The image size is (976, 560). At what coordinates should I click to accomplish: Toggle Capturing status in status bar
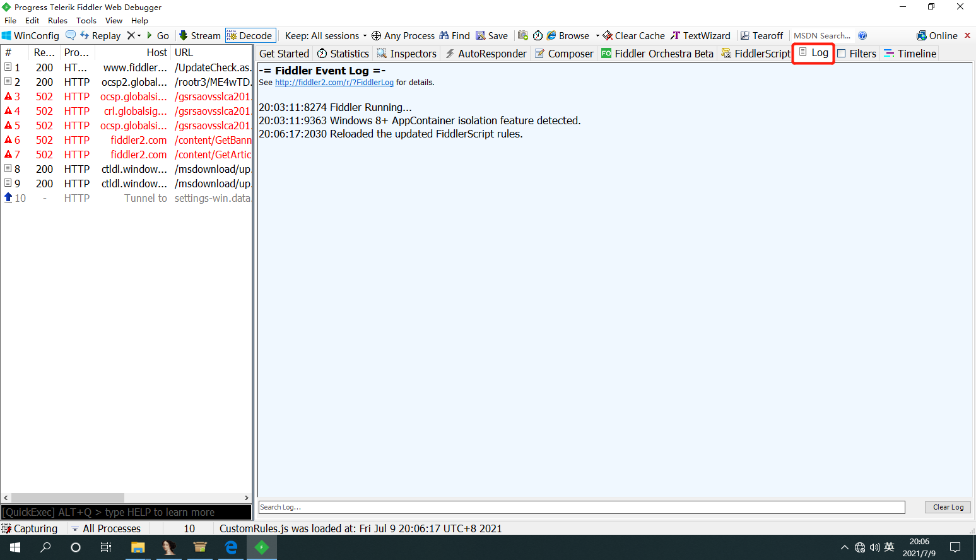pyautogui.click(x=30, y=528)
